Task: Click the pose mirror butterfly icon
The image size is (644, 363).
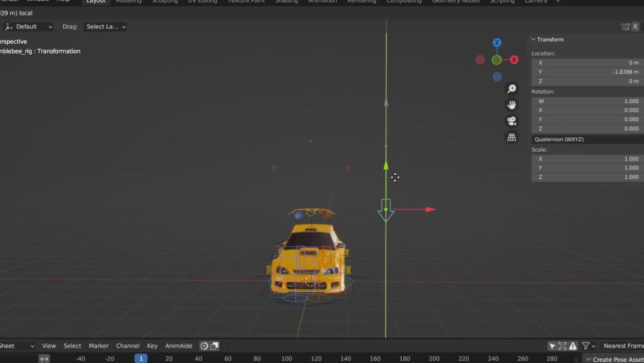Action: pos(625,26)
